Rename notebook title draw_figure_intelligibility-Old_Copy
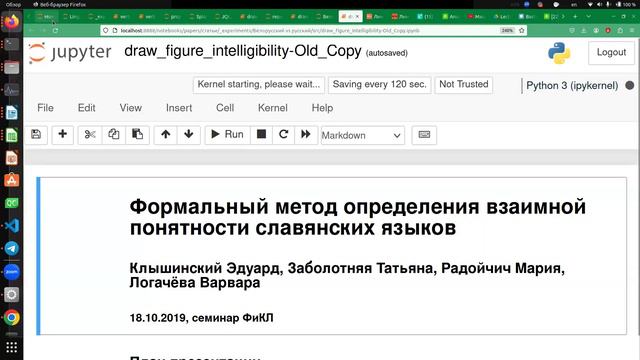640x360 pixels. point(243,51)
